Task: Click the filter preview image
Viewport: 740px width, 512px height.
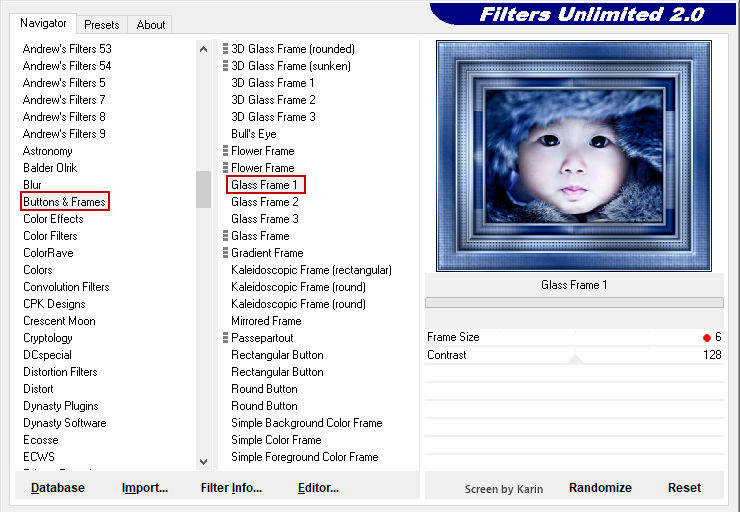Action: click(573, 156)
